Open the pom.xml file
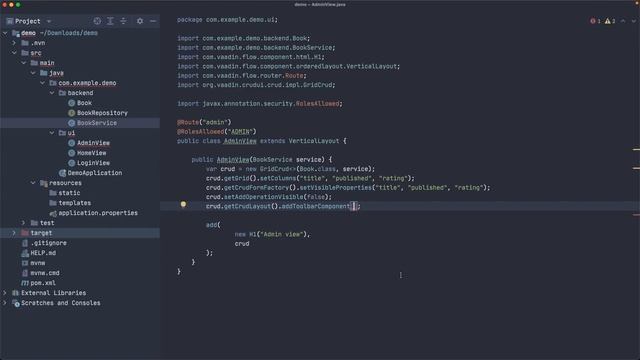Viewport: 640px width, 360px height. coord(43,283)
